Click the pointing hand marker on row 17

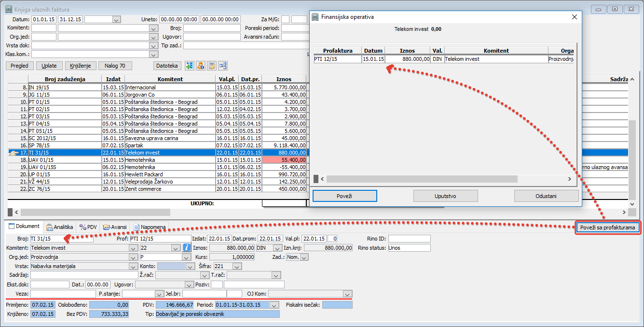coord(14,153)
